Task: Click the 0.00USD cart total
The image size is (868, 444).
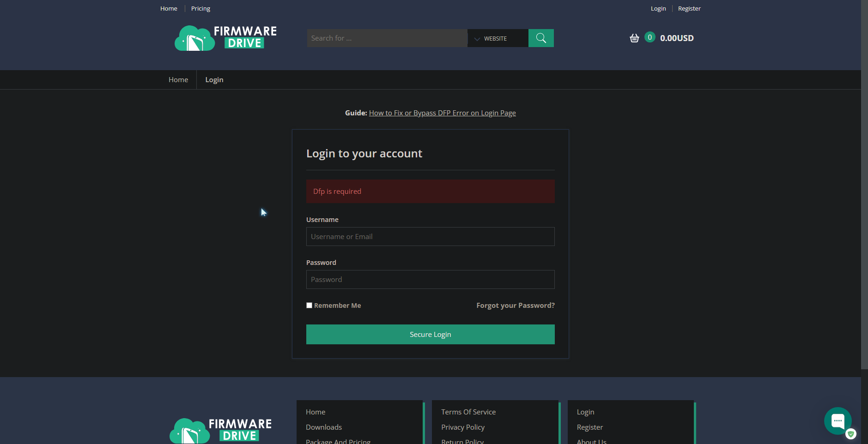Action: pos(677,38)
